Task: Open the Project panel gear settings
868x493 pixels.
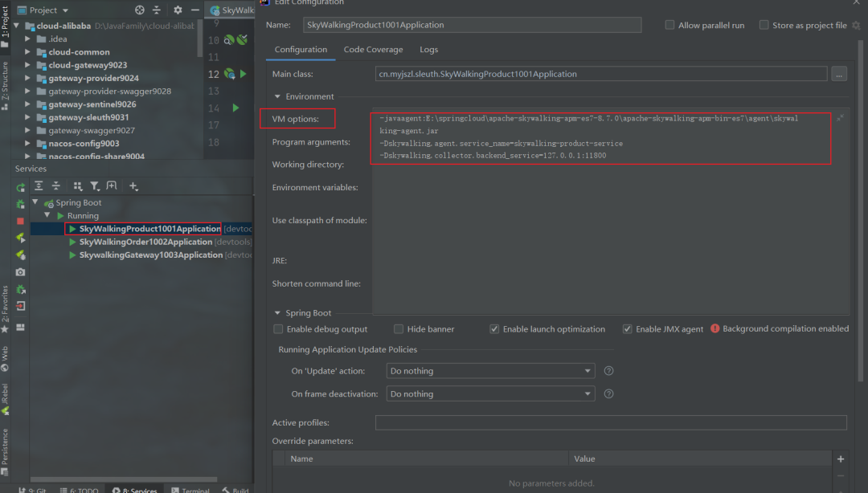Action: pyautogui.click(x=178, y=10)
